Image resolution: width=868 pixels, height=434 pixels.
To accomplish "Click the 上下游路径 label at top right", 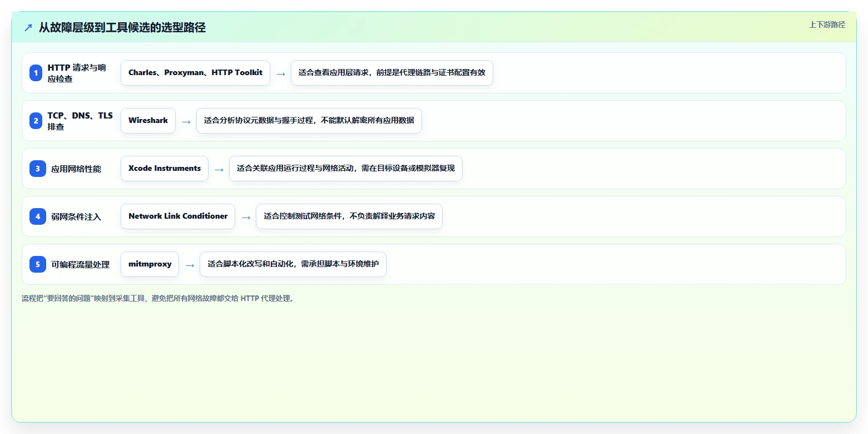I will coord(827,24).
